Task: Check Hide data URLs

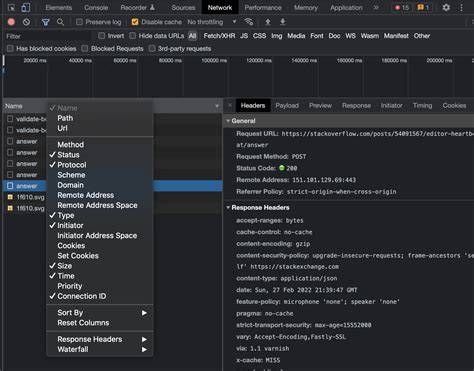Action: click(x=133, y=36)
